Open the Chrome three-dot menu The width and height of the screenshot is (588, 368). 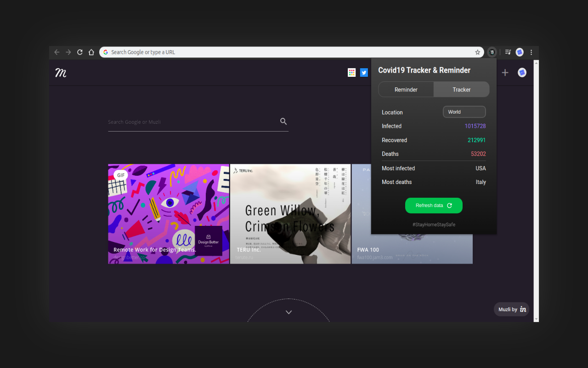point(531,52)
